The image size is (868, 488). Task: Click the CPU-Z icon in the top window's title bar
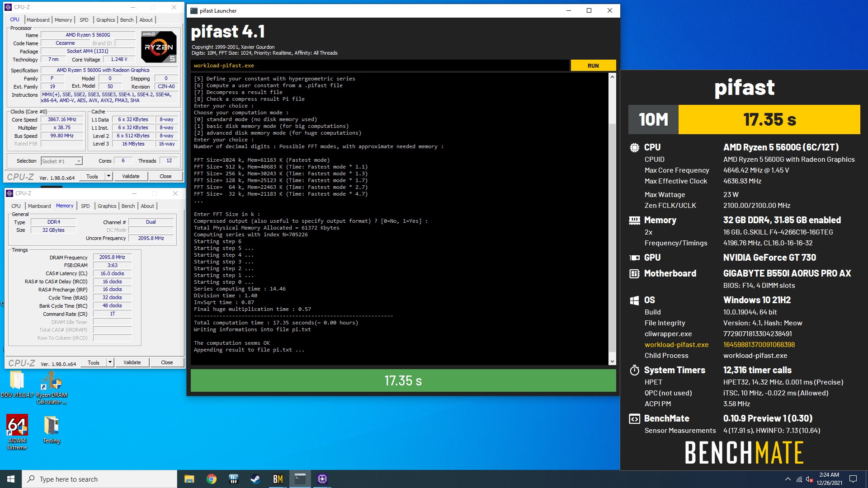click(8, 7)
